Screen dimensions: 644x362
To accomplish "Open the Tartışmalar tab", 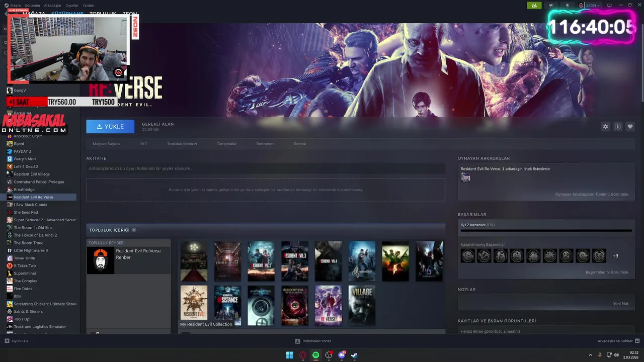I will click(x=226, y=144).
